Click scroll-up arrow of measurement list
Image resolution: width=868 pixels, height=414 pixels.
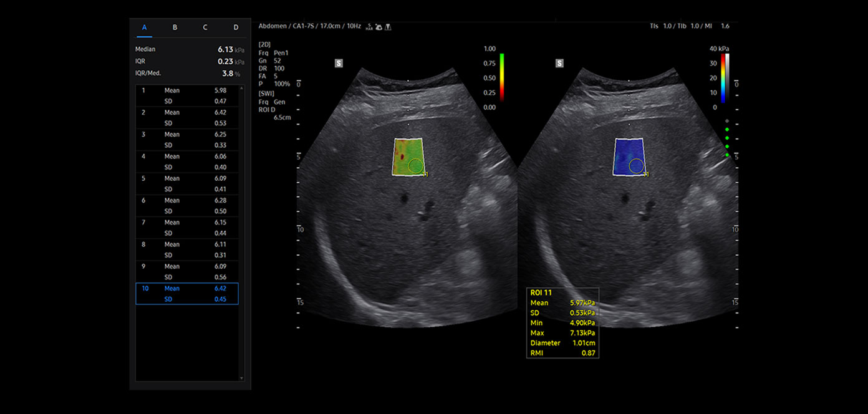click(241, 89)
